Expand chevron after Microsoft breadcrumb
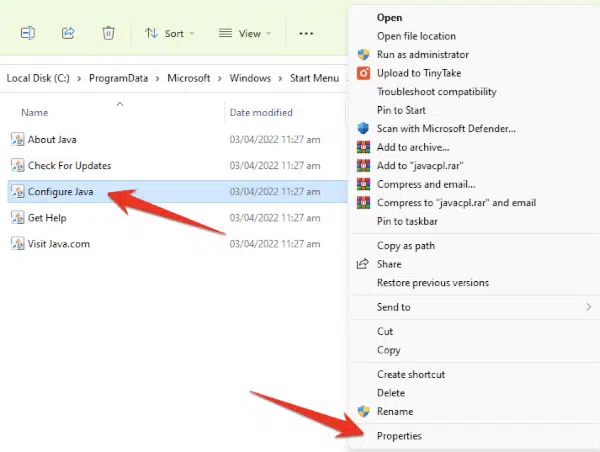Viewport: 600px width, 452px height. [220, 78]
